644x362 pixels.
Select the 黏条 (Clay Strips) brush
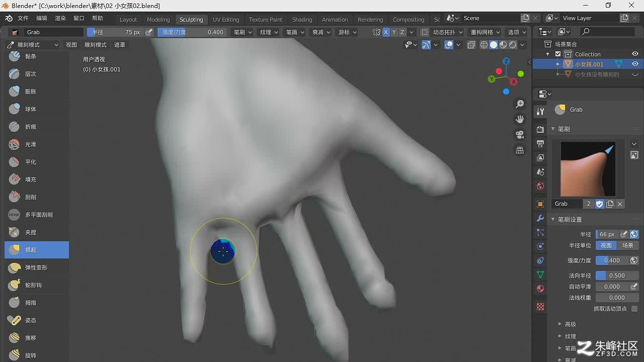pos(36,56)
